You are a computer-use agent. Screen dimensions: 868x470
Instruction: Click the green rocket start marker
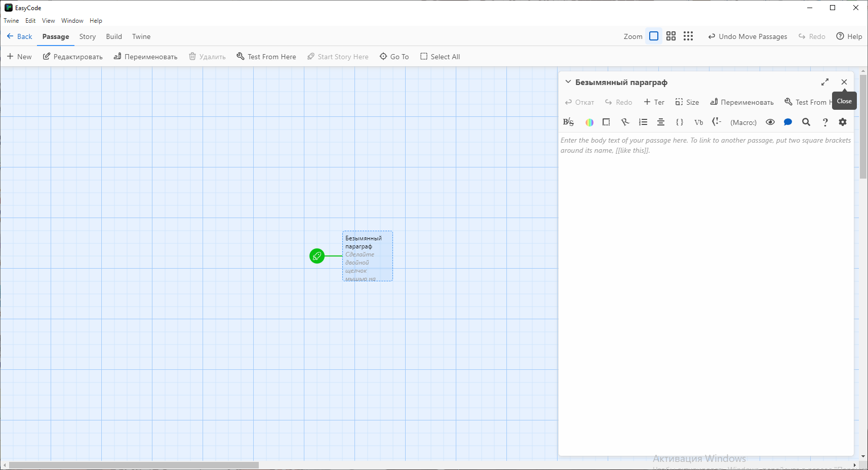pyautogui.click(x=317, y=256)
